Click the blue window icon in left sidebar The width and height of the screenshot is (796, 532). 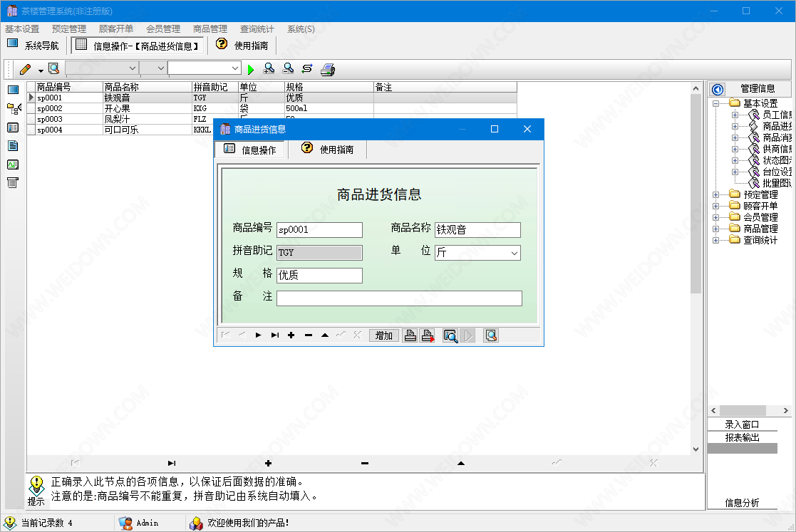(14, 90)
